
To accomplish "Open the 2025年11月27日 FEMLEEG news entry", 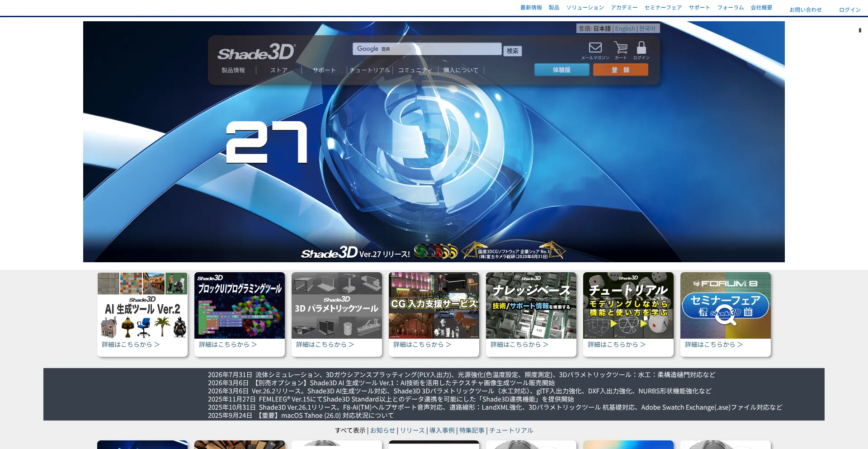I will 391,399.
